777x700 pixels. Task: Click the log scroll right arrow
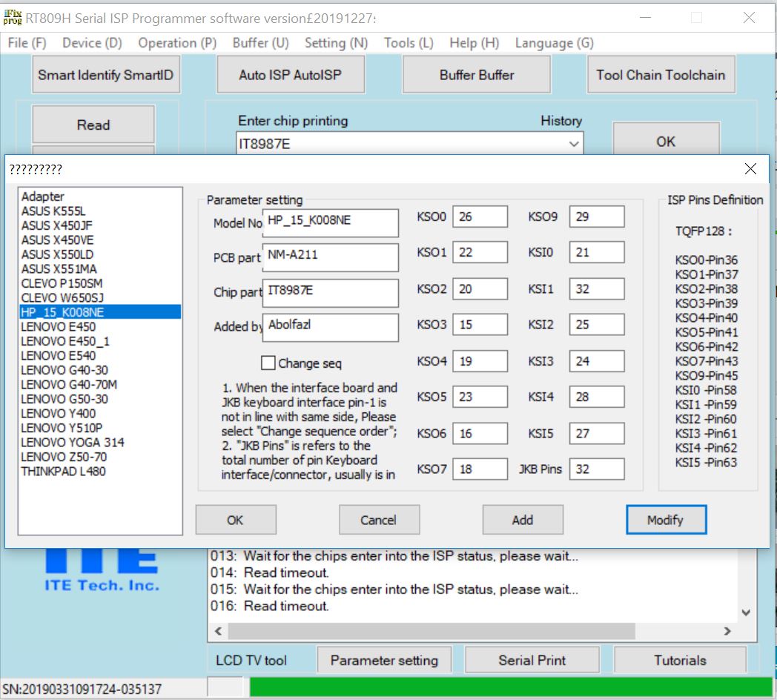(x=727, y=631)
